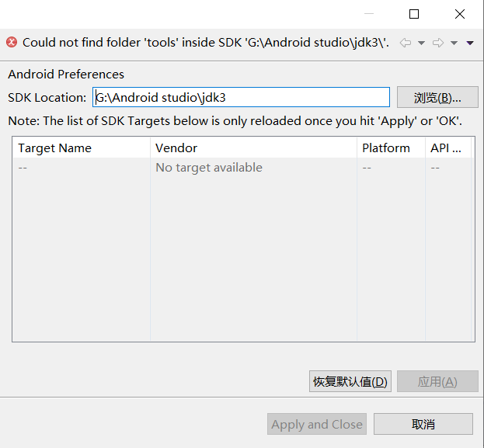Click Apply and Close button
484x448 pixels.
pos(317,424)
